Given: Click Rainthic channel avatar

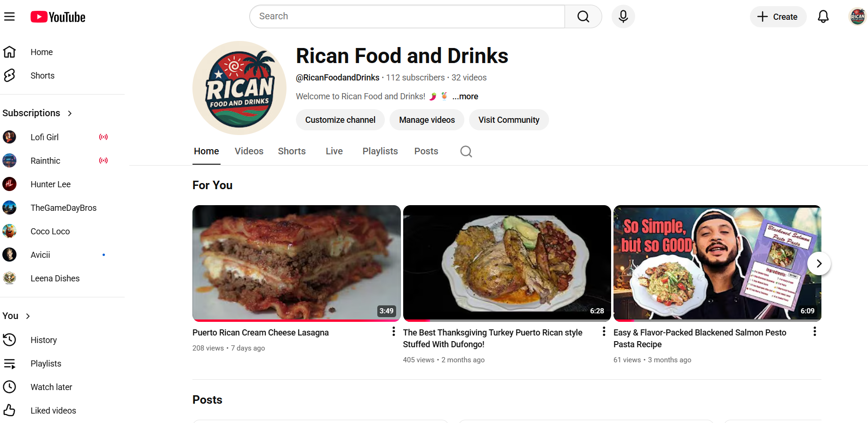Looking at the screenshot, I should tap(9, 160).
